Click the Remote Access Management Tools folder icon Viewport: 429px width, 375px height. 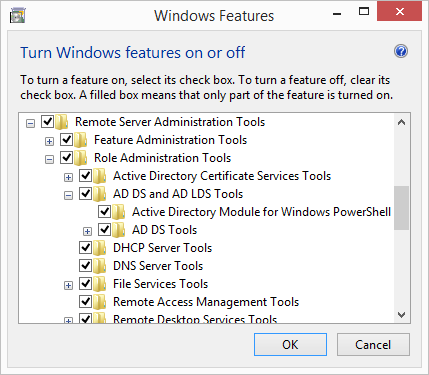click(x=100, y=302)
